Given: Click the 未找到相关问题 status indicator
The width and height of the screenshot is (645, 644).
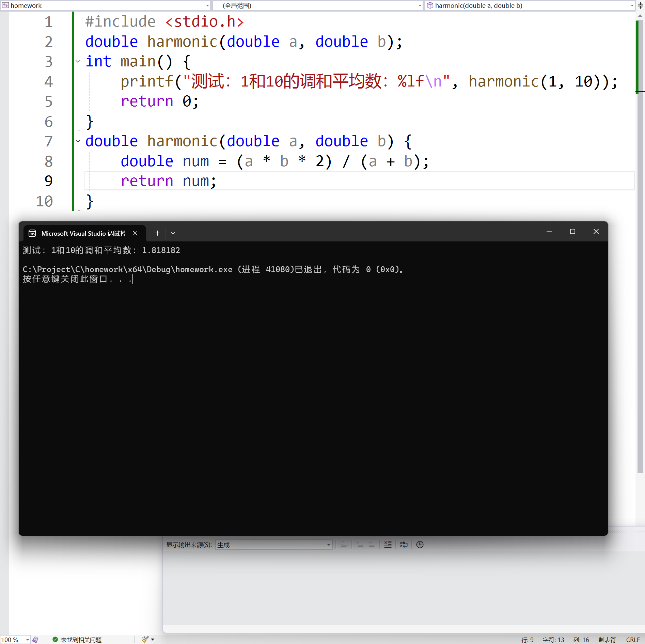Looking at the screenshot, I should 77,640.
